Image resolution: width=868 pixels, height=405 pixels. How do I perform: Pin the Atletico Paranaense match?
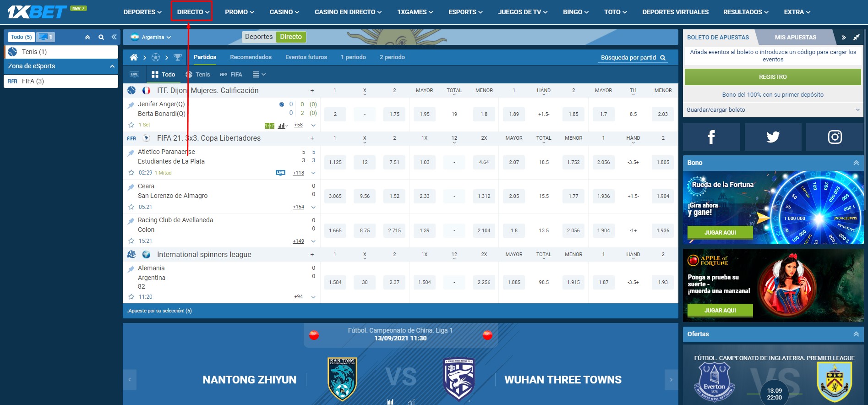(131, 153)
